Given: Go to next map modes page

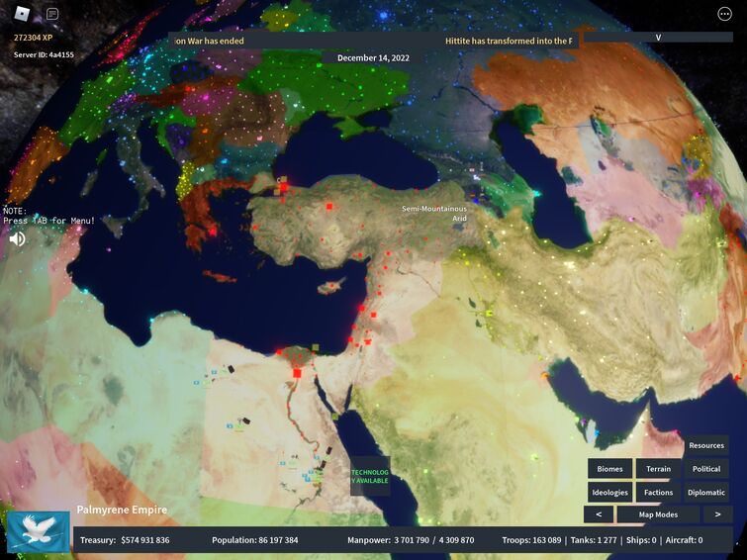Looking at the screenshot, I should [718, 514].
